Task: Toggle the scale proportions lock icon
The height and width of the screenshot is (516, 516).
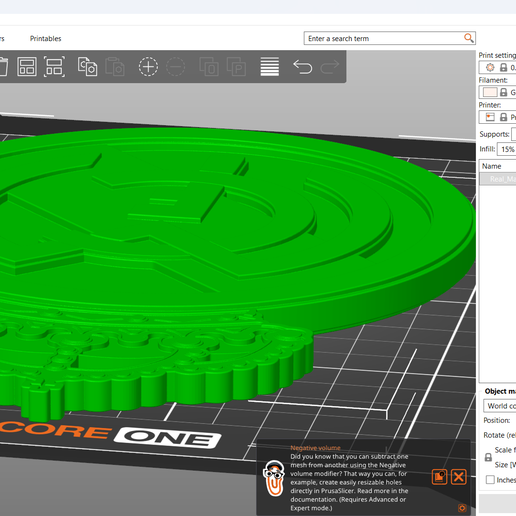Action: point(488,457)
